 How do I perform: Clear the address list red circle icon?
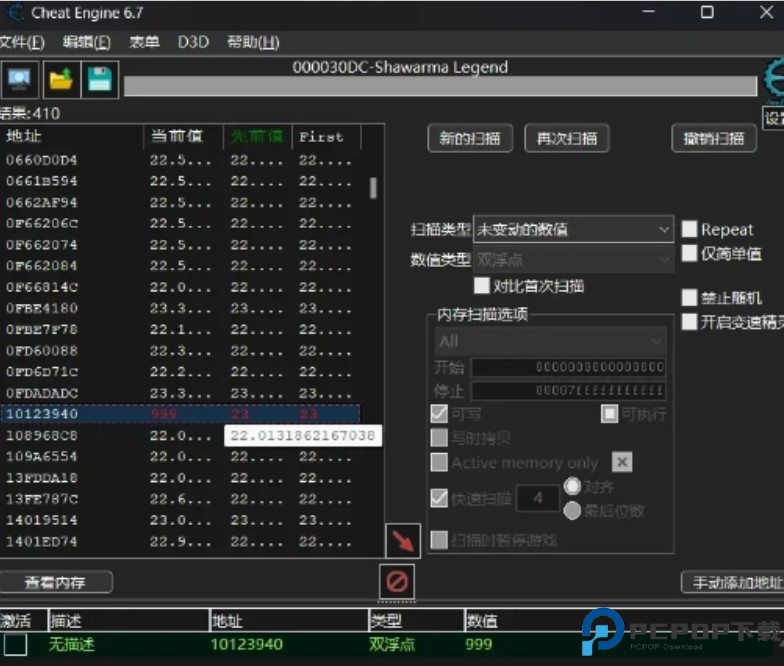click(397, 582)
